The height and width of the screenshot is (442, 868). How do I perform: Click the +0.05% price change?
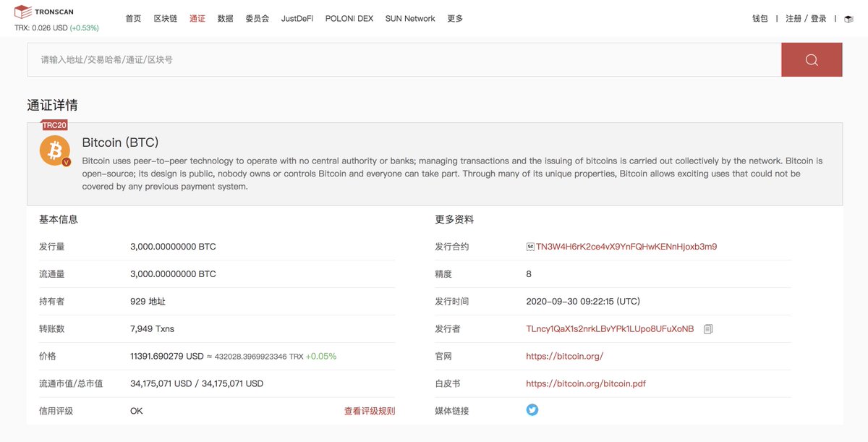(321, 357)
